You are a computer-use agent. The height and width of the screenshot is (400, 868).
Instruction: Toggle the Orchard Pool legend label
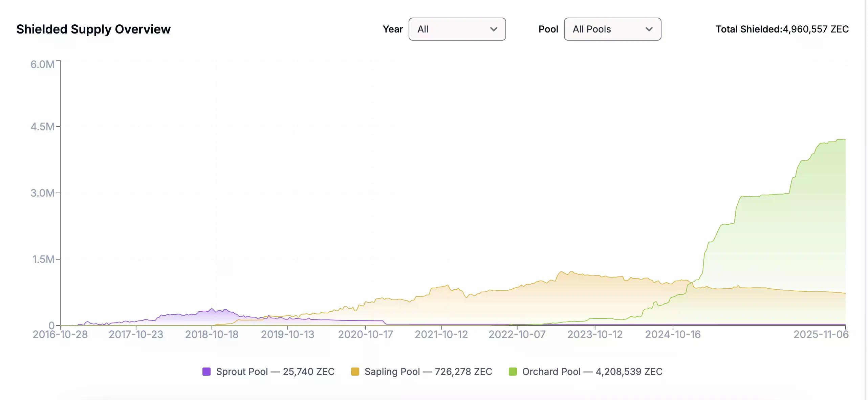coord(592,372)
